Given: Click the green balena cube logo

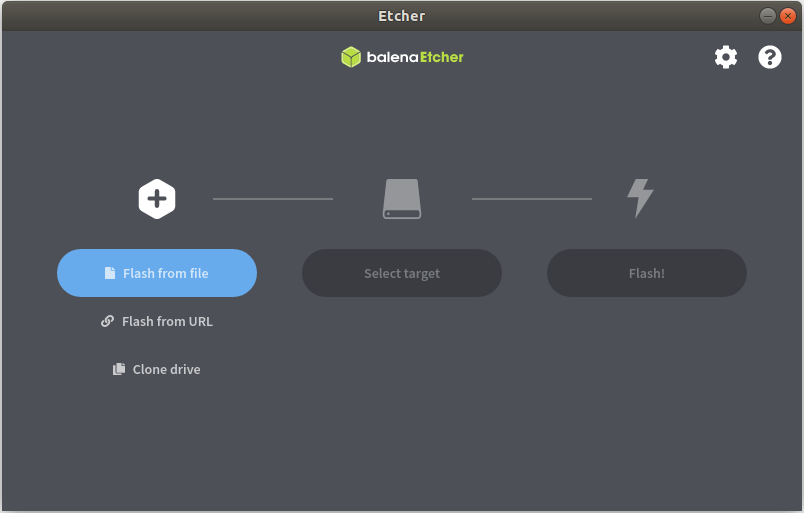Looking at the screenshot, I should [x=351, y=57].
